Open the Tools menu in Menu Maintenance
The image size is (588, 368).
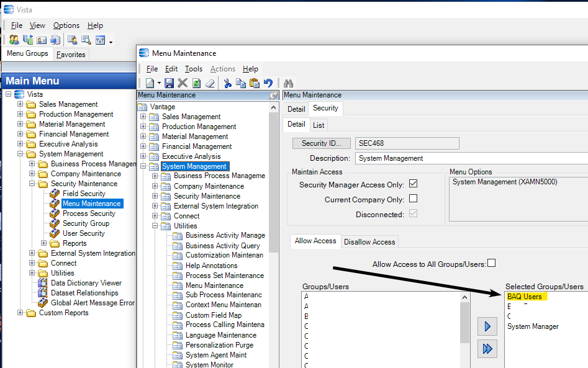194,69
